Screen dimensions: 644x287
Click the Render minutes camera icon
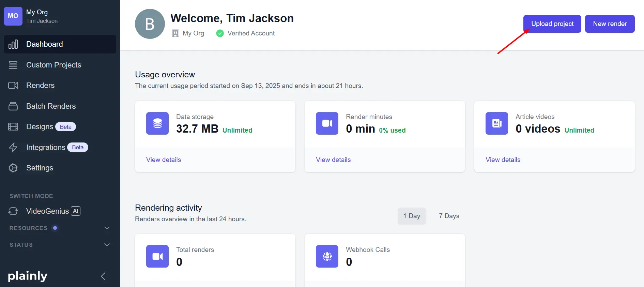click(x=327, y=123)
